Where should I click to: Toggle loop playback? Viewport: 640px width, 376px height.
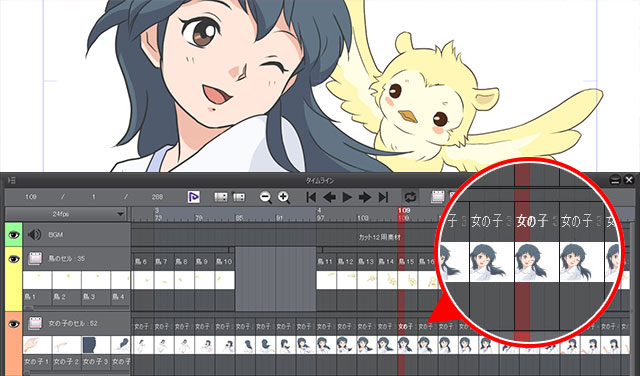click(410, 198)
